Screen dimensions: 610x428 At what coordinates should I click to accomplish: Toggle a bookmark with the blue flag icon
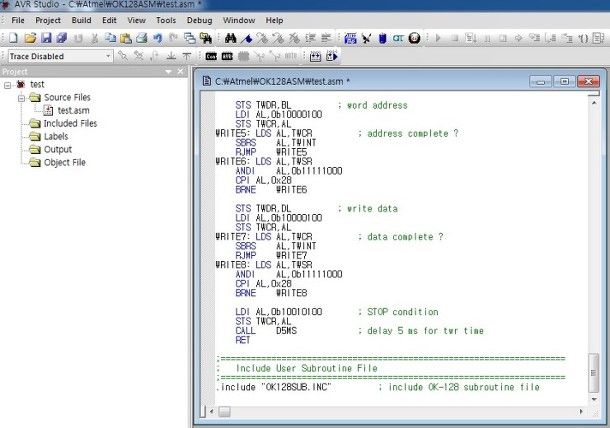coord(247,38)
